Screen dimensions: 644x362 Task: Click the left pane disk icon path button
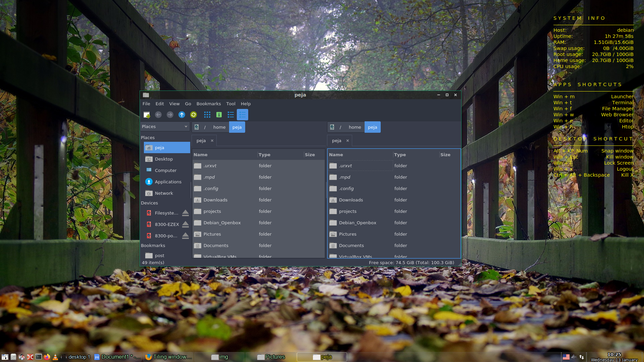(x=197, y=127)
